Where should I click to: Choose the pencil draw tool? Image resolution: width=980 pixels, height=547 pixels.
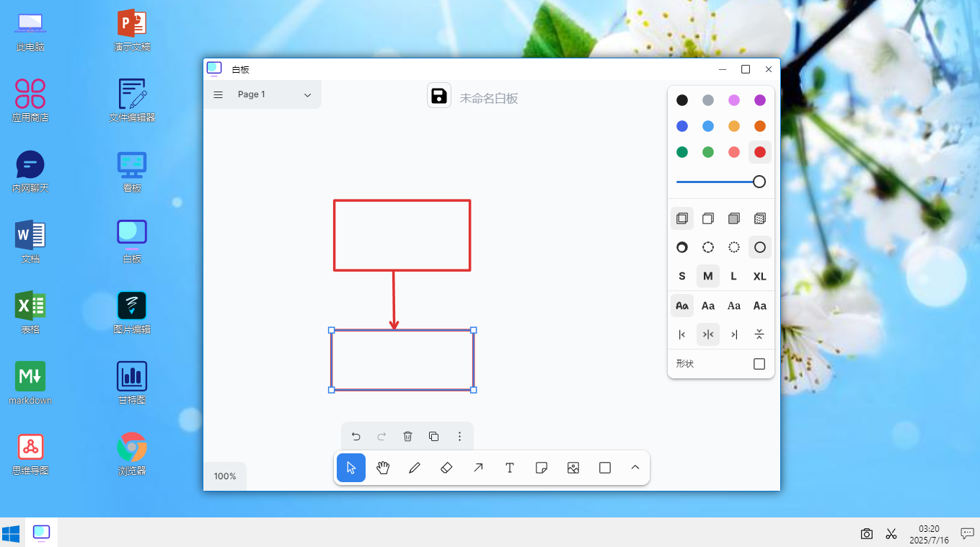pos(415,468)
